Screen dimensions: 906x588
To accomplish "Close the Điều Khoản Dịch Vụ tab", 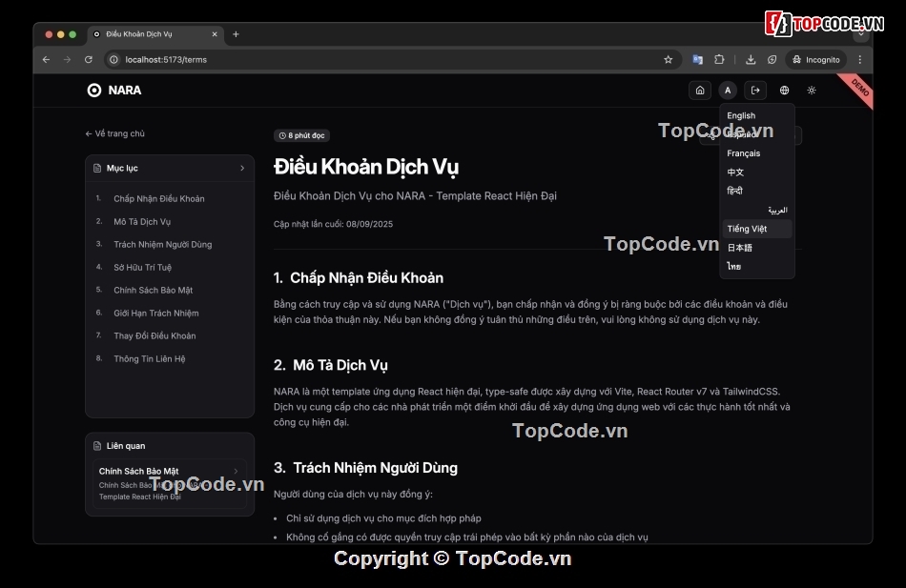I will pos(215,34).
